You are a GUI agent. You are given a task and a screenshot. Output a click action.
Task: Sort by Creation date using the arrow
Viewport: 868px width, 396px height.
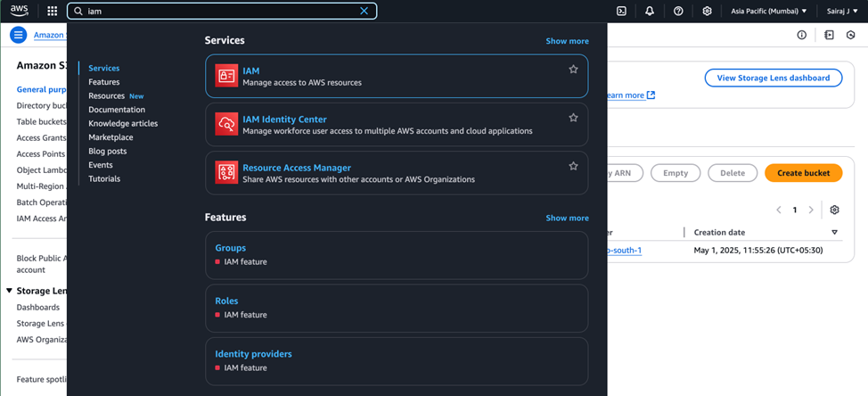(835, 233)
